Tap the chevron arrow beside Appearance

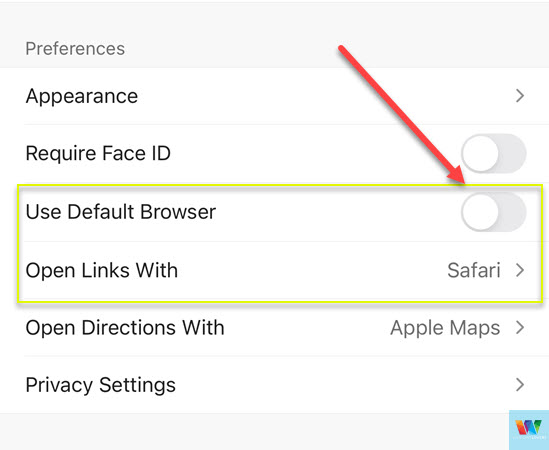(520, 96)
